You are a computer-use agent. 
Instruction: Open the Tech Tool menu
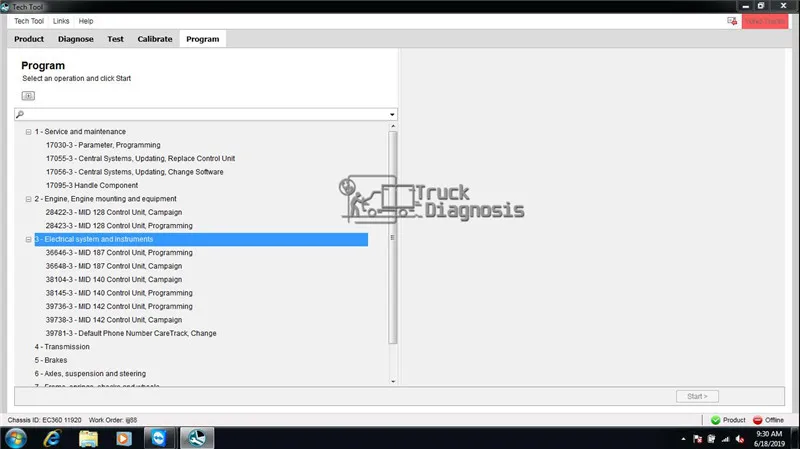tap(29, 21)
